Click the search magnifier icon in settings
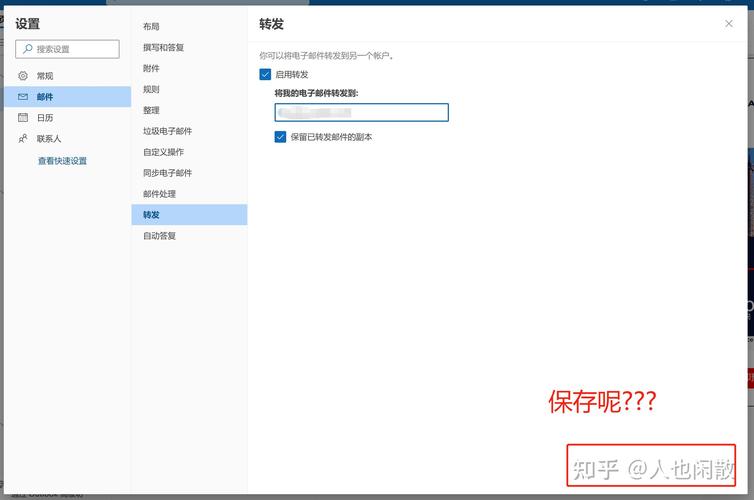The height and width of the screenshot is (500, 754). [x=27, y=49]
